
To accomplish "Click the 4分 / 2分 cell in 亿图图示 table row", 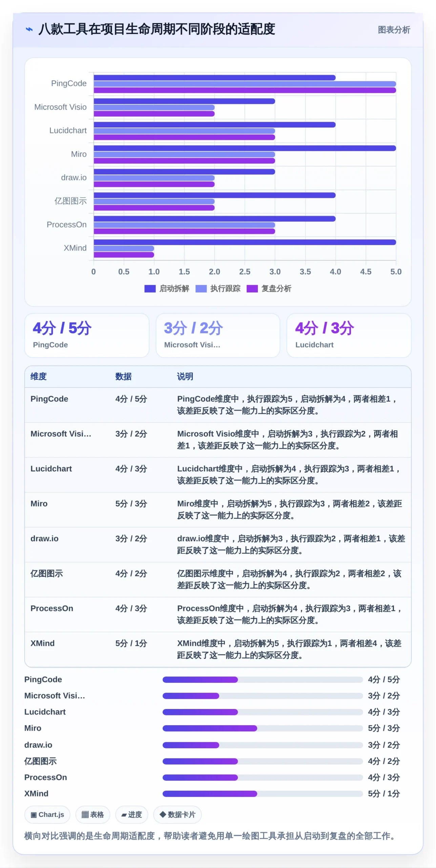I will [x=131, y=573].
